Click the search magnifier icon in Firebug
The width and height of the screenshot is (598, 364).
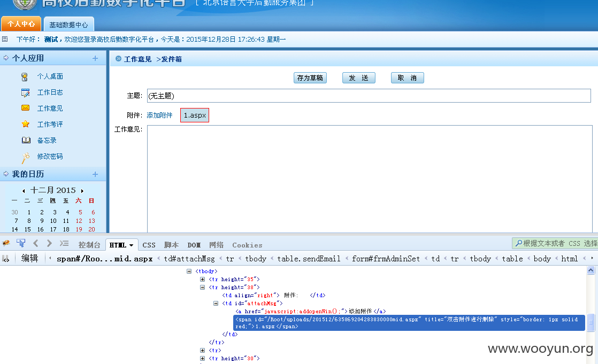click(x=519, y=243)
